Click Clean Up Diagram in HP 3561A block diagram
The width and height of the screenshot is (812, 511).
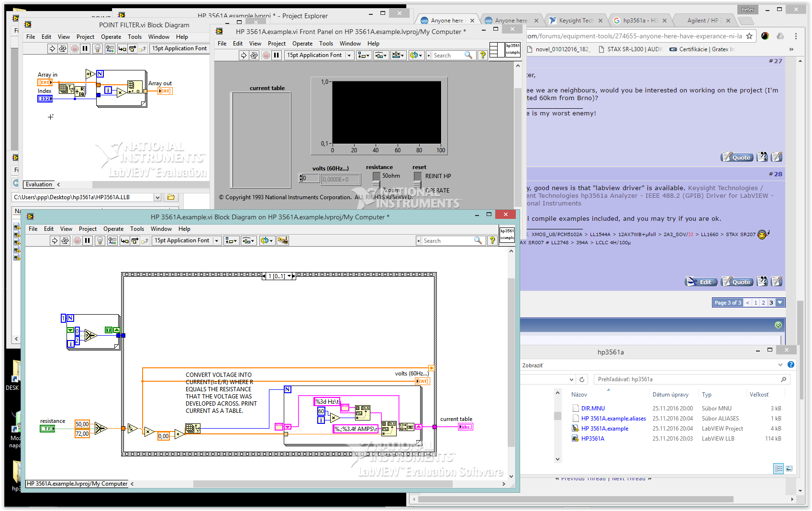pyautogui.click(x=283, y=240)
